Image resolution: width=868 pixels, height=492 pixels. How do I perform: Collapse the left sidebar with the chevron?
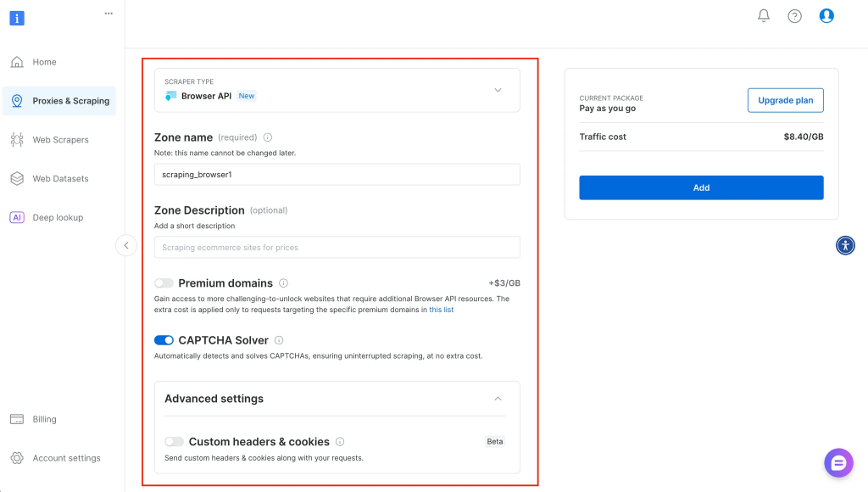tap(125, 244)
